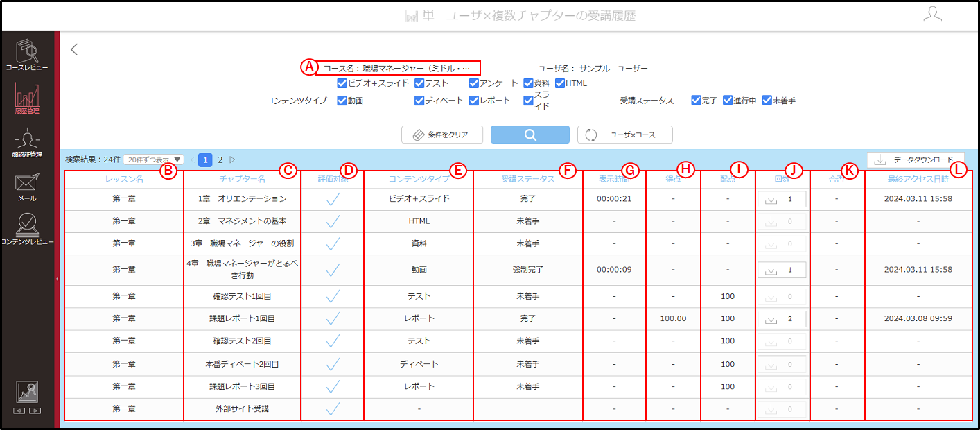Sort by 受講ステータス column header

(x=528, y=179)
